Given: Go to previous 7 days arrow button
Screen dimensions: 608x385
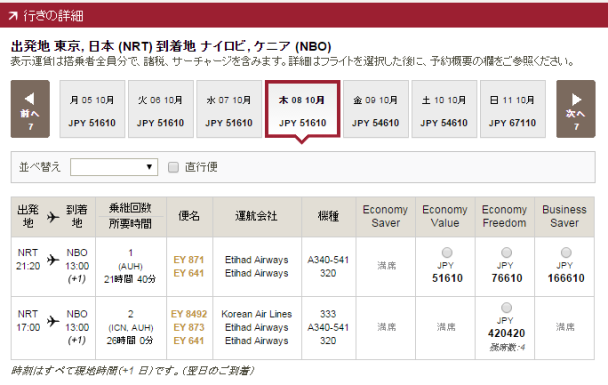Looking at the screenshot, I should click(30, 109).
